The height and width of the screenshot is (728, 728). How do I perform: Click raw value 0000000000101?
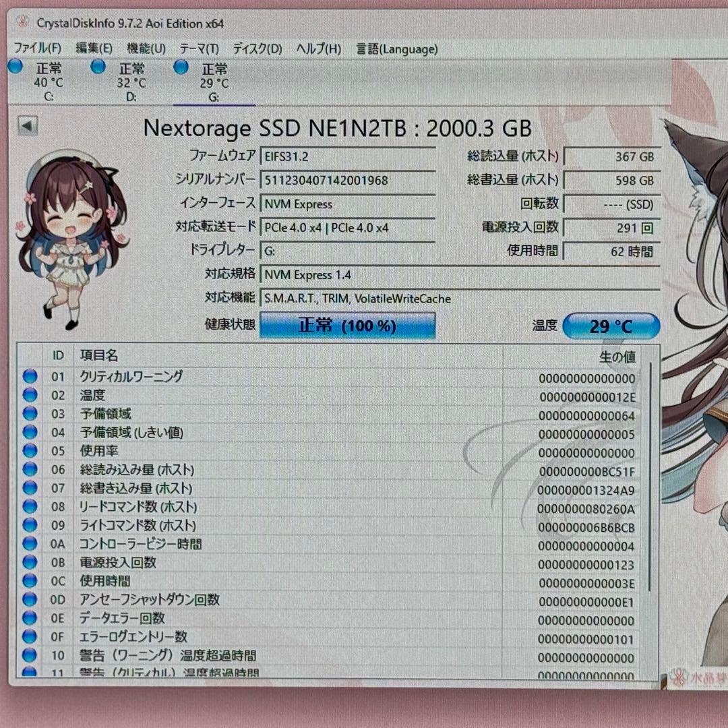586,639
